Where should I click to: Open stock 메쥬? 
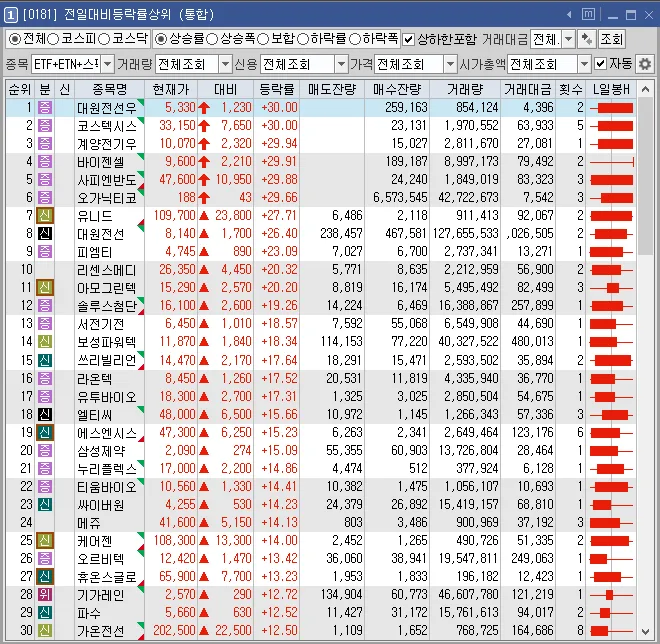[x=89, y=523]
